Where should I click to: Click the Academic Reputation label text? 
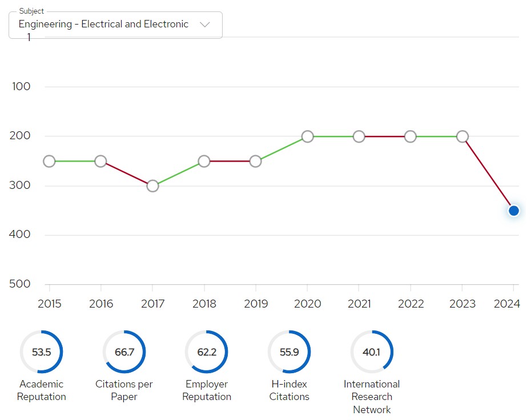coord(41,390)
